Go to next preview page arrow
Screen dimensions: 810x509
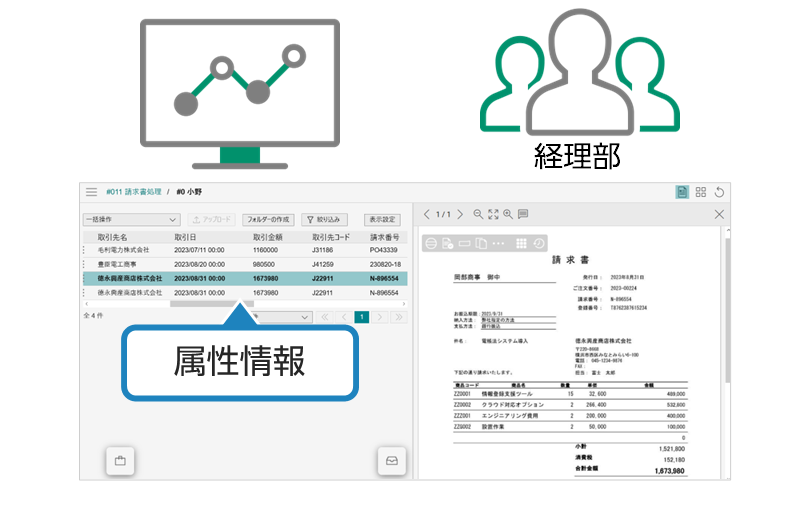460,214
